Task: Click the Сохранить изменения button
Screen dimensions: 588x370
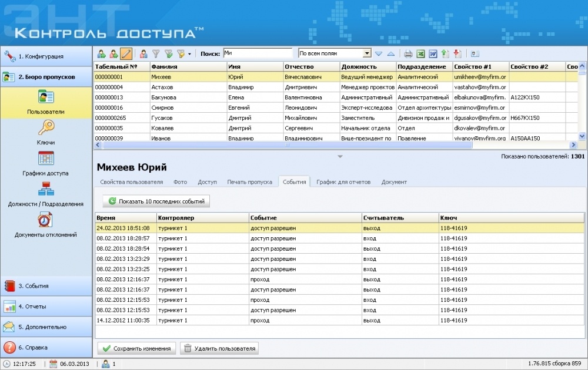Action: pyautogui.click(x=136, y=348)
